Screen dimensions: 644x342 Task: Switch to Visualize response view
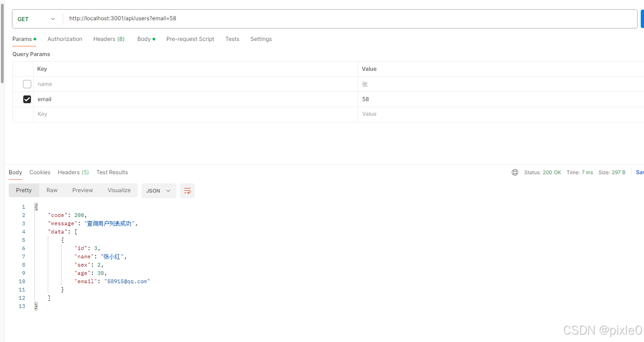(119, 190)
